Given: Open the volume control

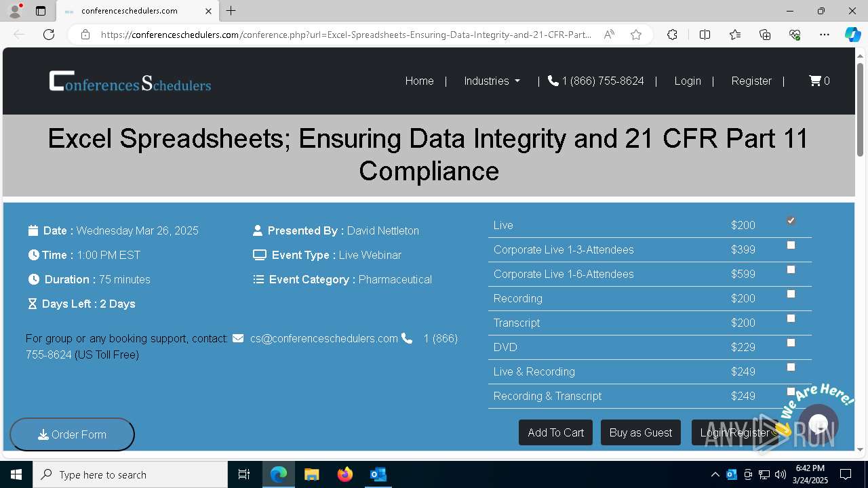Looking at the screenshot, I should coord(781,474).
